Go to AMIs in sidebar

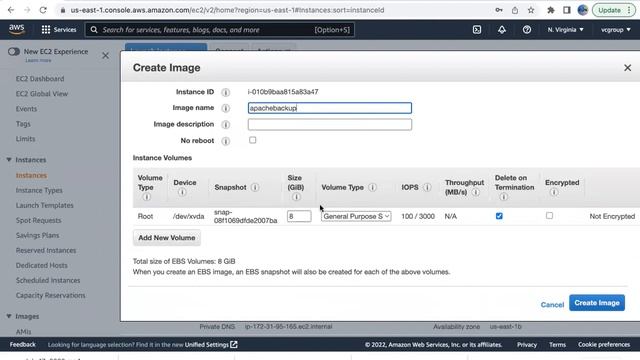(23, 331)
